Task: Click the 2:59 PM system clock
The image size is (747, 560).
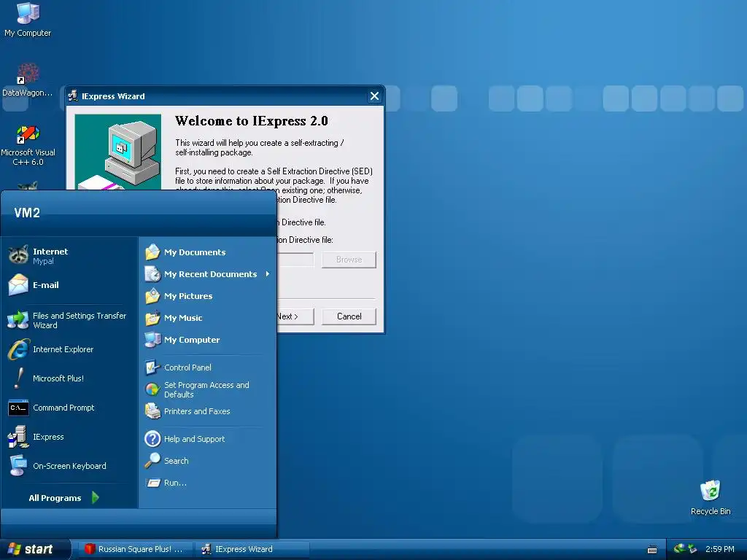Action: click(x=720, y=549)
